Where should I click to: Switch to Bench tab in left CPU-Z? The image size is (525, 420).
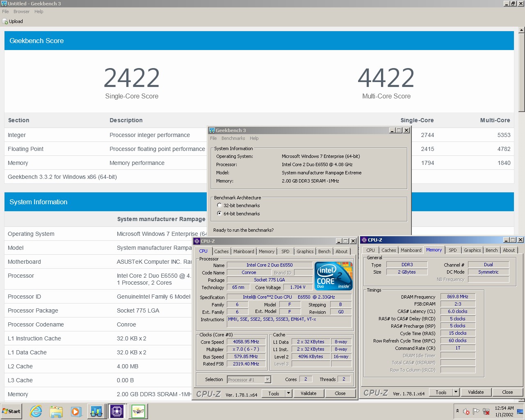click(324, 251)
